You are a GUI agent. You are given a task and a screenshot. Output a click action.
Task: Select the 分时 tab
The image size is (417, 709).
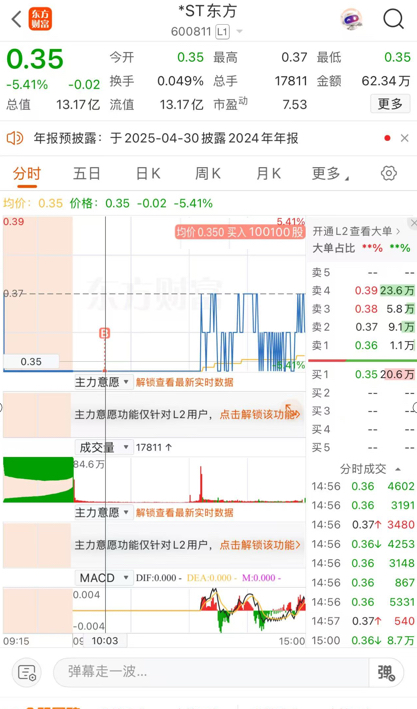[27, 174]
